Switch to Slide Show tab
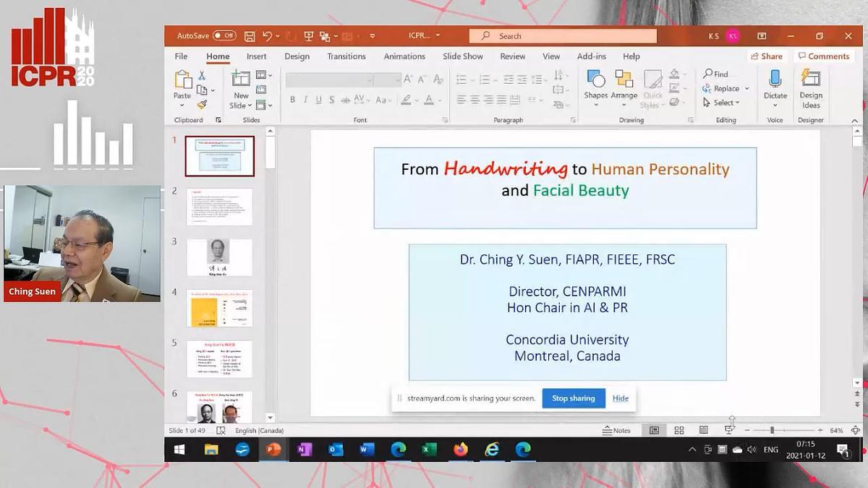This screenshot has height=488, width=868. click(x=463, y=56)
